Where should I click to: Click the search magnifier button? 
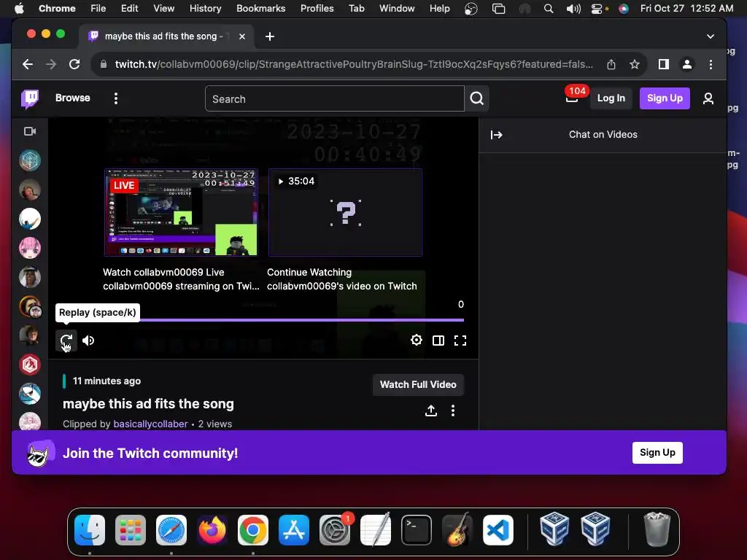477,98
